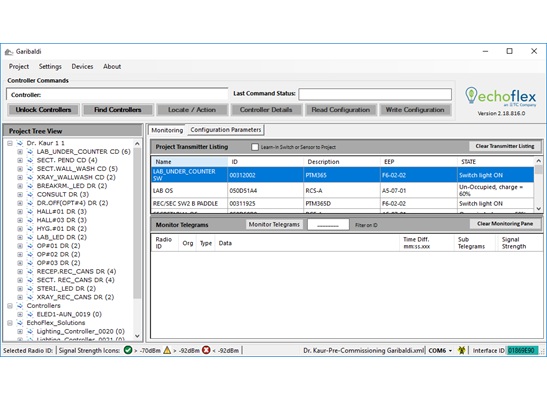Screen dimensions: 547x400
Task: Click the LAB_LED DR node icon
Action: click(x=30, y=237)
